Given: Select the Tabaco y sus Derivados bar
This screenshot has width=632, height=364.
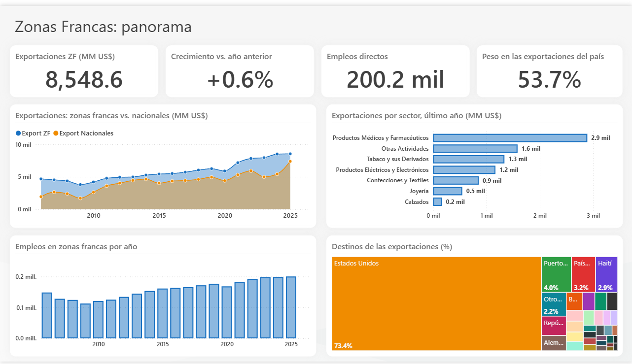Looking at the screenshot, I should [469, 159].
